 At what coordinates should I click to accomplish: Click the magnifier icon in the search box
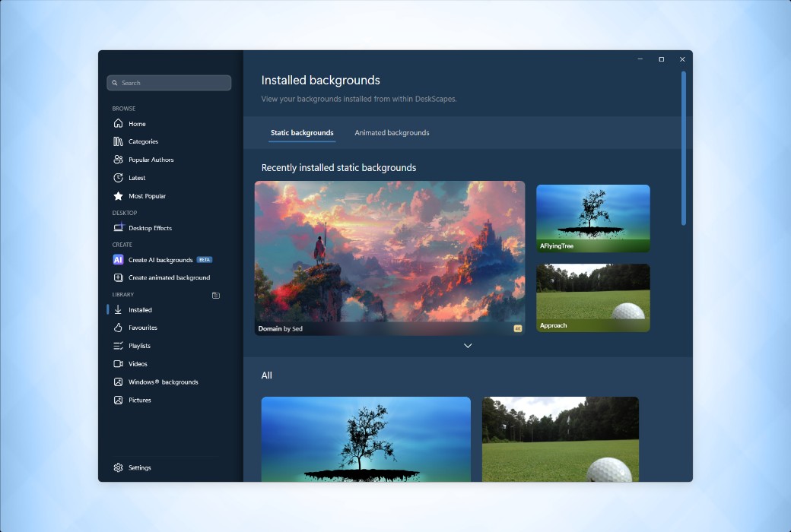click(115, 83)
